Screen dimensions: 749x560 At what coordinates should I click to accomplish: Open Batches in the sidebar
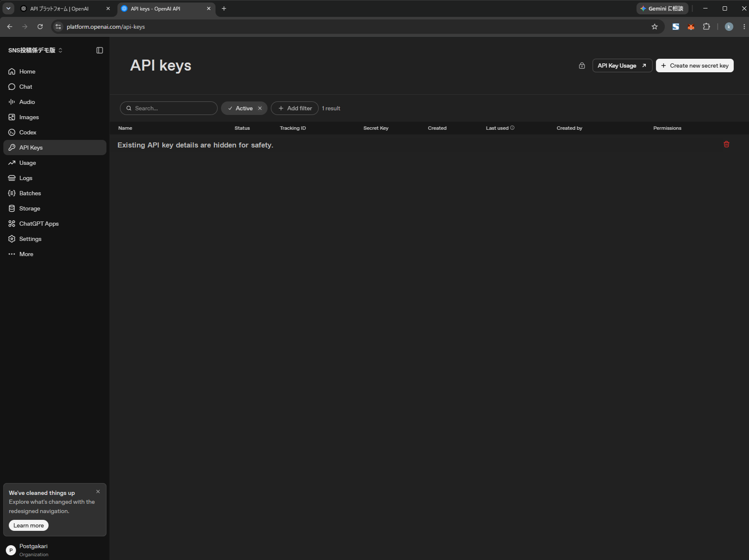pos(55,193)
